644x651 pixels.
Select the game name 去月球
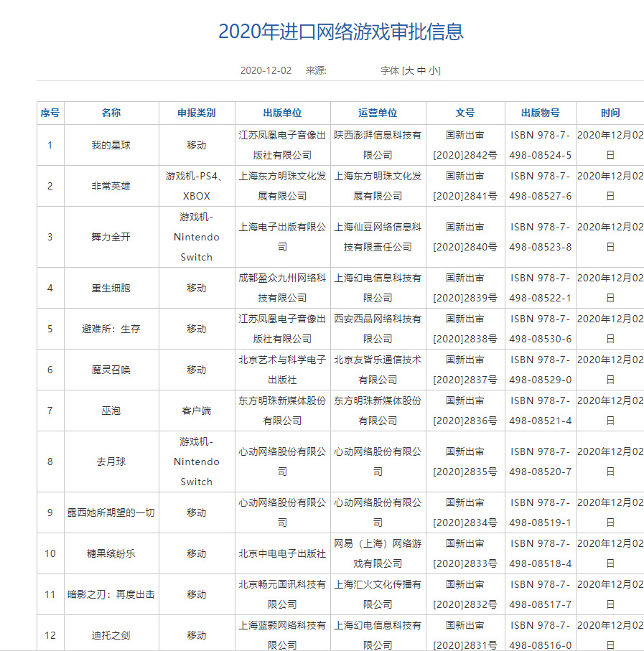coord(111,462)
